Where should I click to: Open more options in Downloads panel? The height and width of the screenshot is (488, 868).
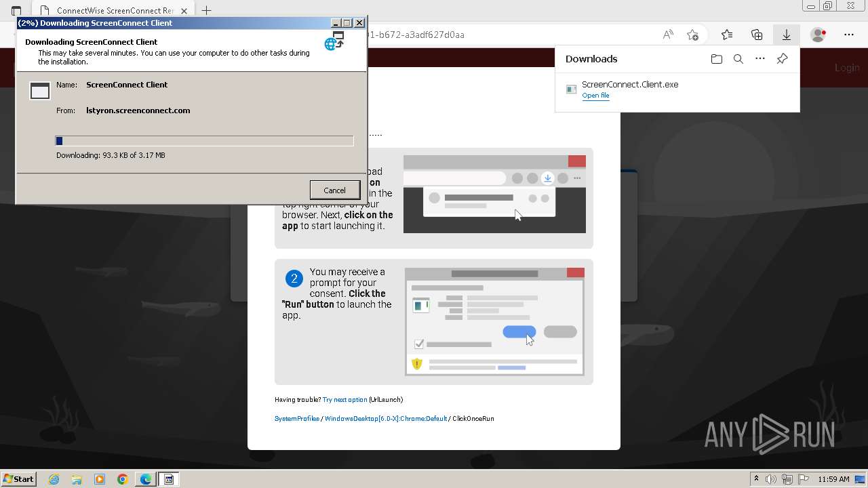click(760, 59)
